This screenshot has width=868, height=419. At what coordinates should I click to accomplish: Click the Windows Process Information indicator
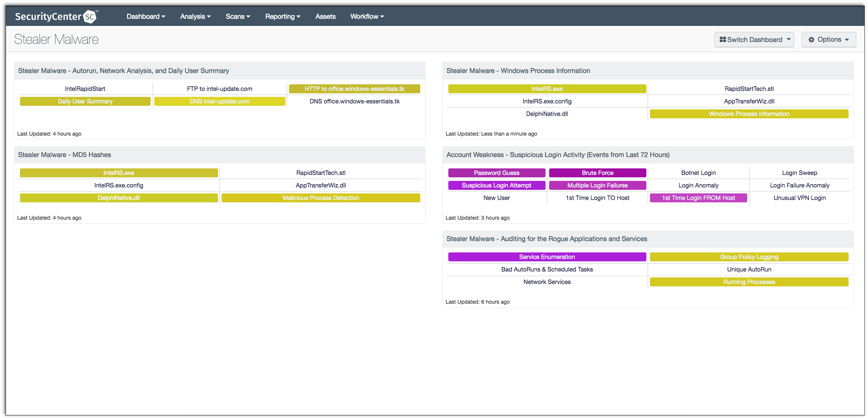coord(749,114)
